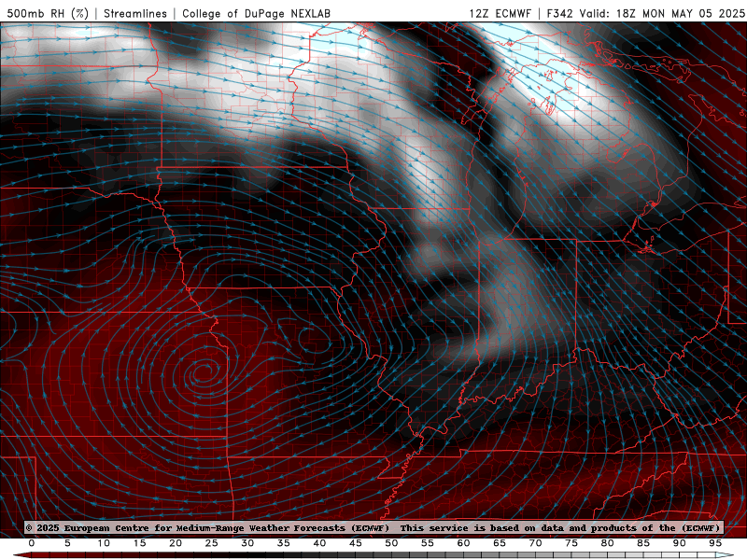747x560 pixels.
Task: Click the "12Z ECMWF" model run label
Action: (500, 13)
